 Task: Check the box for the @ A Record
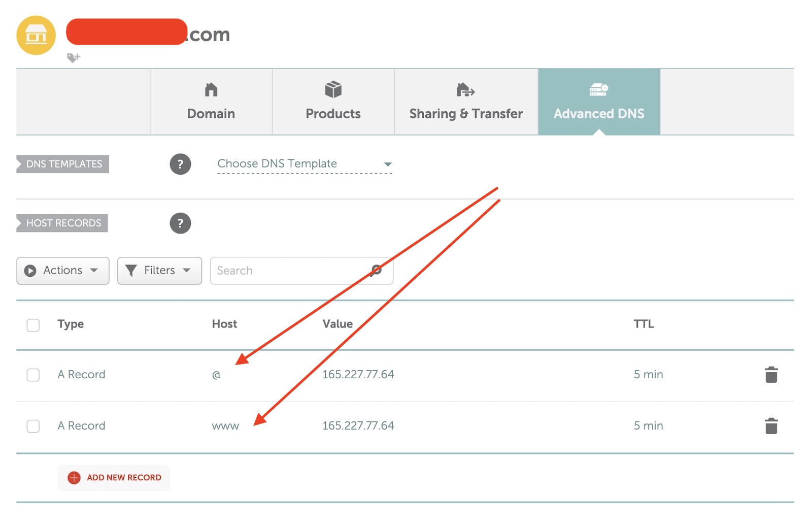[33, 375]
